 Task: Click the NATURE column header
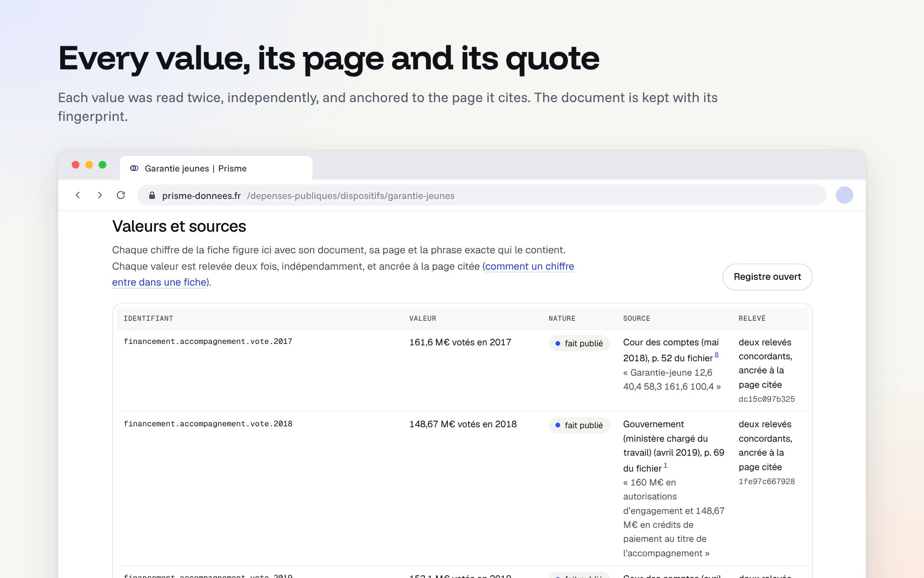tap(562, 318)
